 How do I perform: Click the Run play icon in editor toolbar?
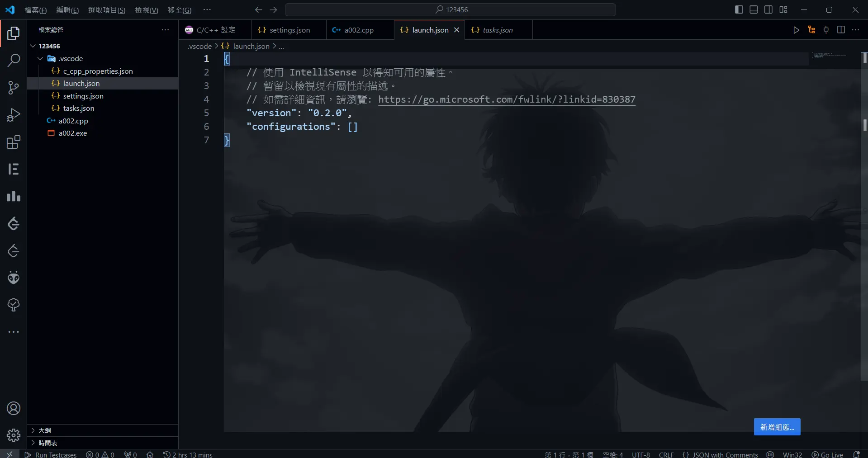[796, 30]
